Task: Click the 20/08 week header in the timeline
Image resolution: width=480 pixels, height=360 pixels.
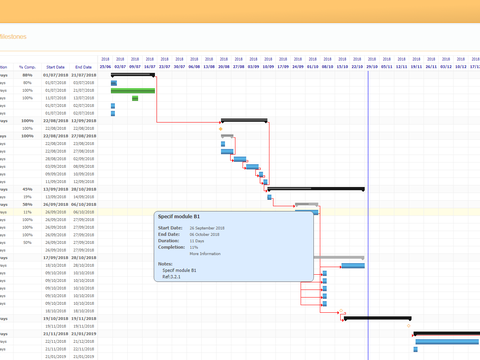Action: 224,67
